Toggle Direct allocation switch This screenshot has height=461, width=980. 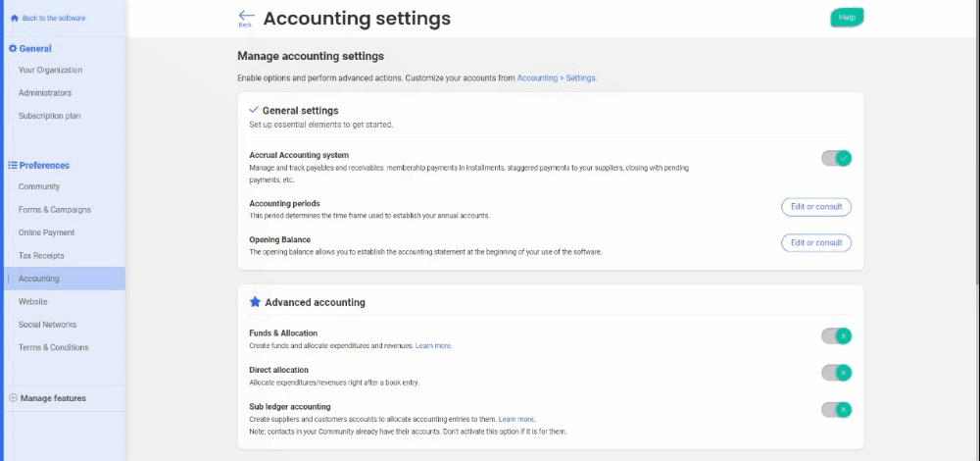tap(836, 373)
